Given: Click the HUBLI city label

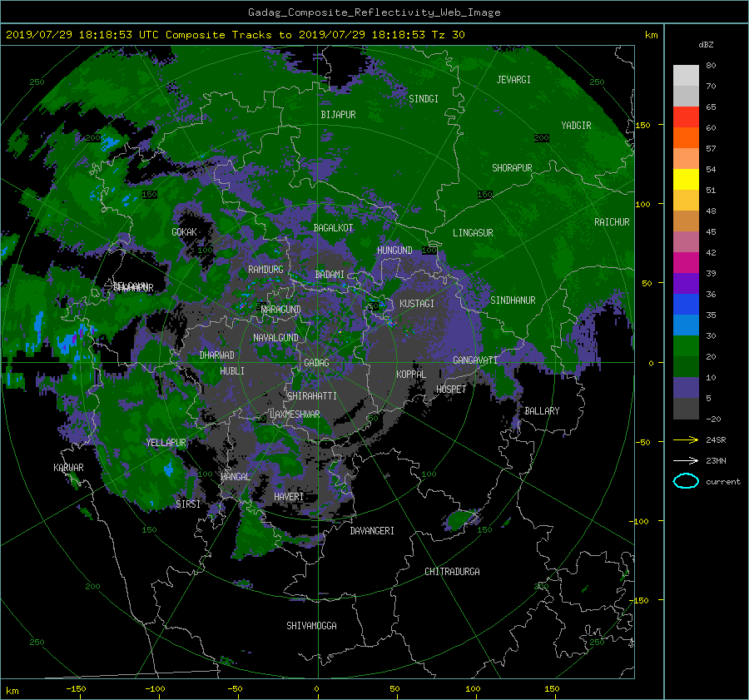Looking at the screenshot, I should [232, 371].
